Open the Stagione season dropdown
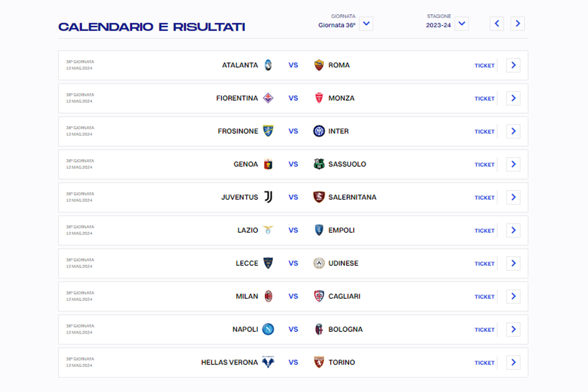Screen dimensions: 588x392 click(x=462, y=24)
